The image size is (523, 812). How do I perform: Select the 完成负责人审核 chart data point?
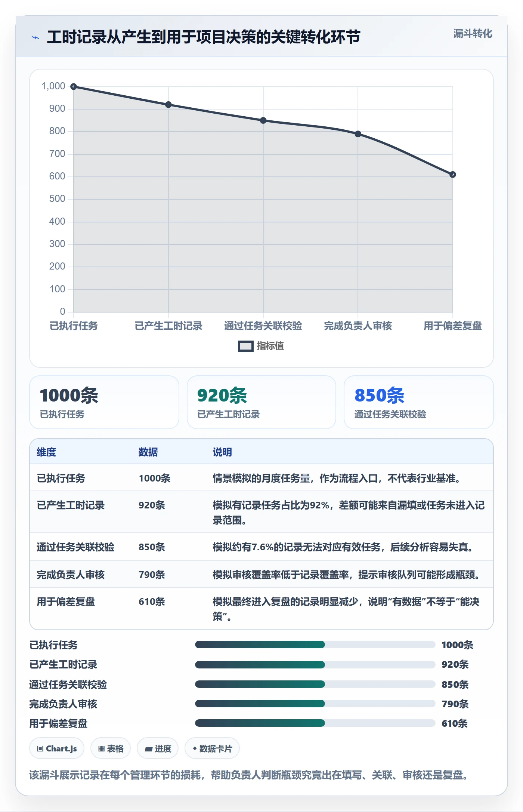pyautogui.click(x=358, y=134)
